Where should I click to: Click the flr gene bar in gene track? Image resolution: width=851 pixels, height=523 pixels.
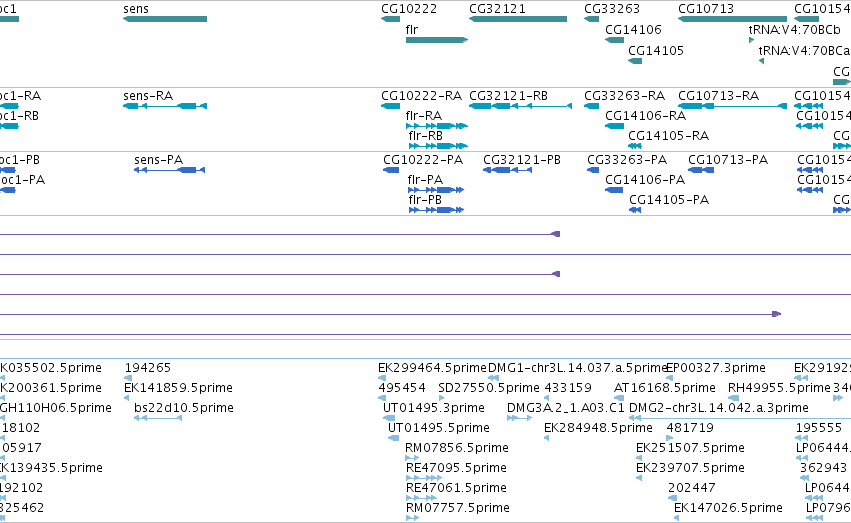tap(437, 40)
